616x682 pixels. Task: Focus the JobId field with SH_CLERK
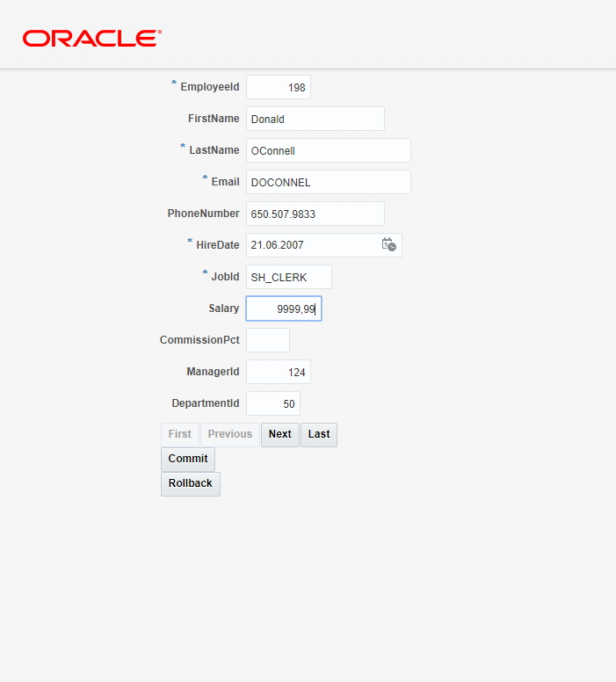click(x=289, y=277)
